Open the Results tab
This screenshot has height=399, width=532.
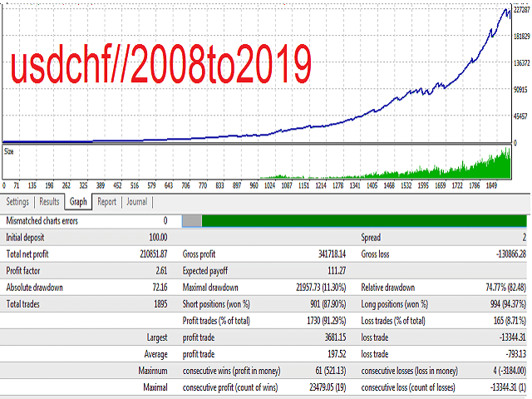[49, 201]
